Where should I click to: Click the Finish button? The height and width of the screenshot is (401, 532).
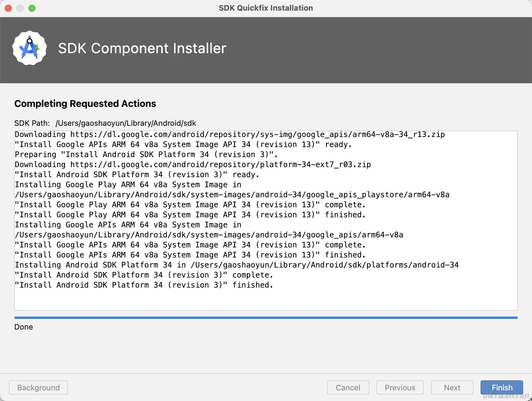coord(502,387)
